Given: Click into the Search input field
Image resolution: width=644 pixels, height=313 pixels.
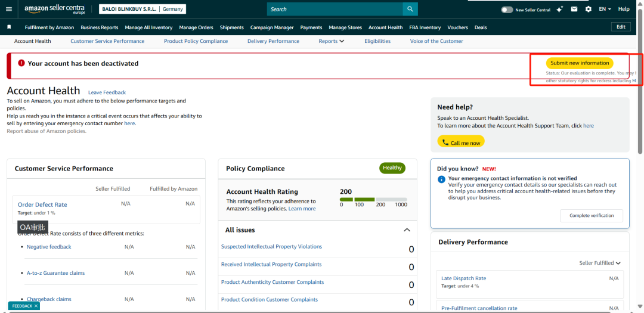Looking at the screenshot, I should 334,9.
